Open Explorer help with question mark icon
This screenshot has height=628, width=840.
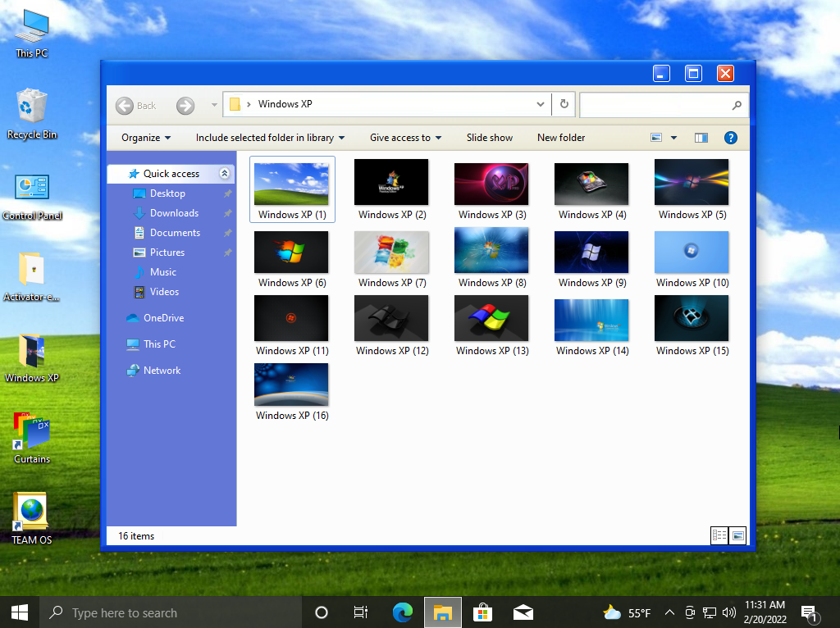point(730,138)
